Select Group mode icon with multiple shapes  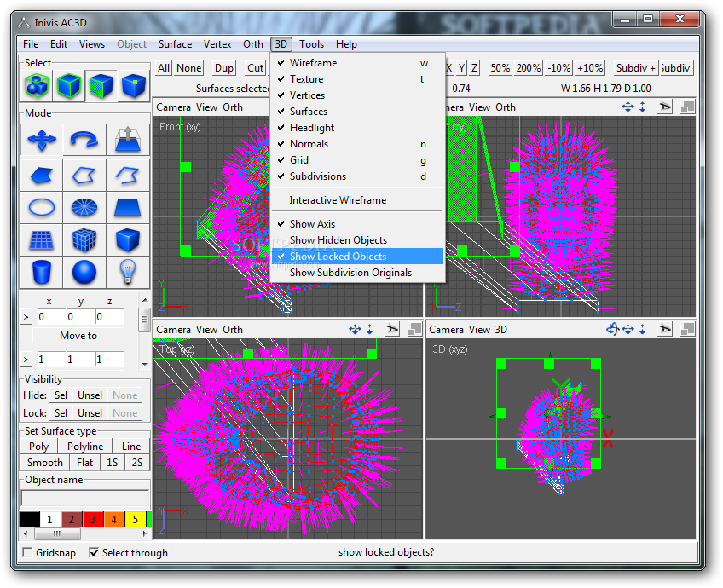click(37, 86)
